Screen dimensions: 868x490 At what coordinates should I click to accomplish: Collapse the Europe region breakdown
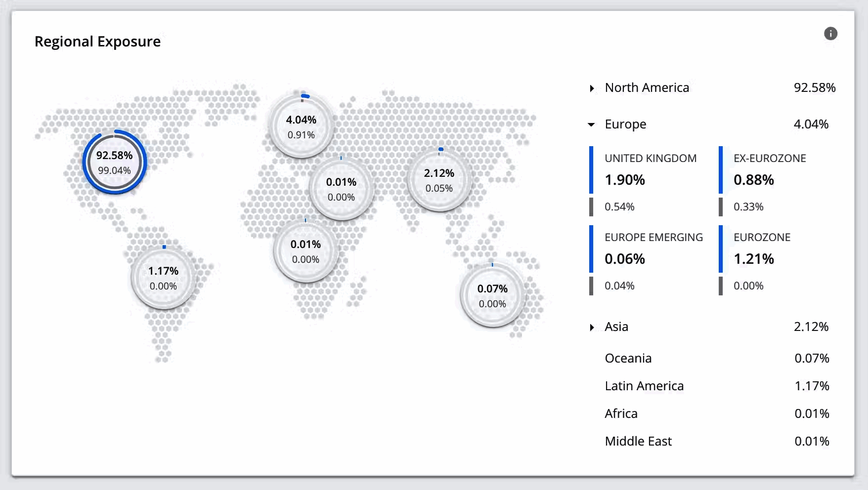click(591, 124)
